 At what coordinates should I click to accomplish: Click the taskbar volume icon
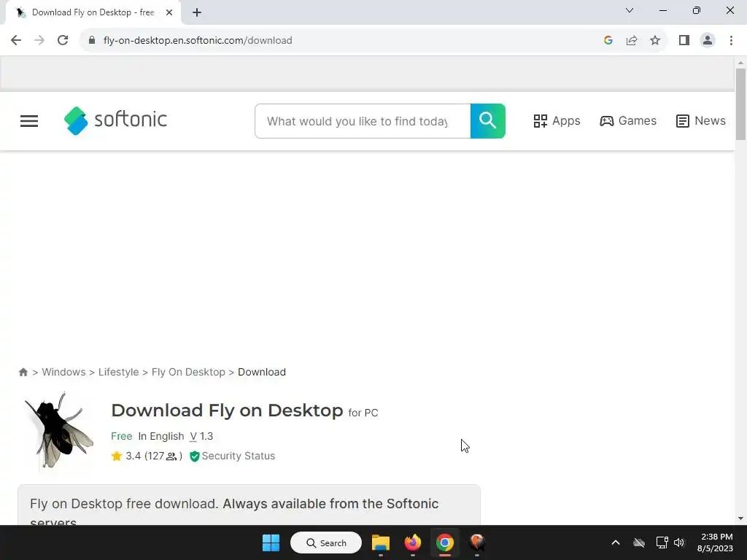(679, 542)
